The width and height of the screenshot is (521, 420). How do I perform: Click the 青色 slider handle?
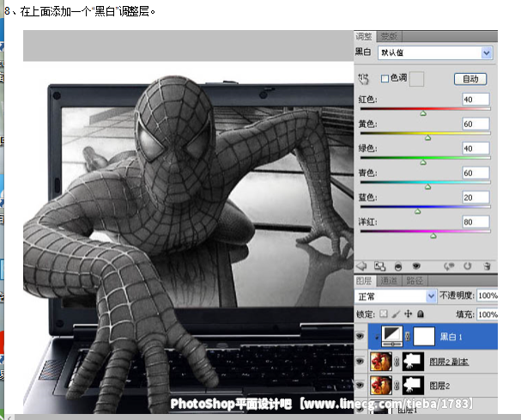click(428, 187)
